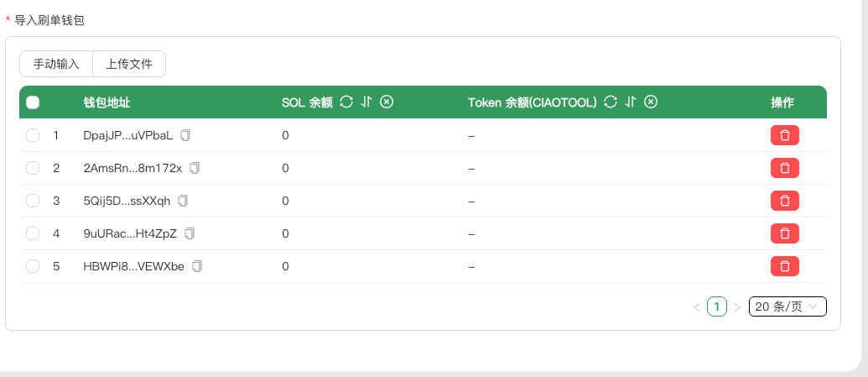Viewport: 868px width, 377px height.
Task: Refresh Token balance (CIAOTOOL) column
Action: tap(611, 102)
